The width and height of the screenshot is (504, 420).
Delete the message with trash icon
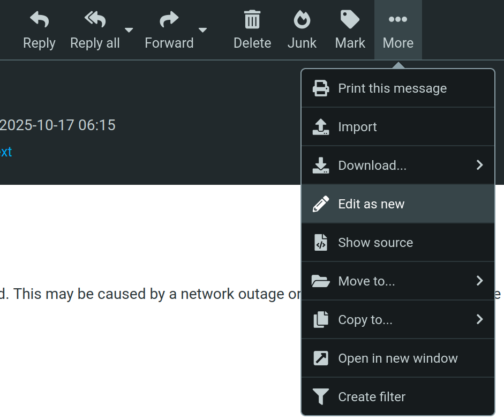(x=252, y=20)
